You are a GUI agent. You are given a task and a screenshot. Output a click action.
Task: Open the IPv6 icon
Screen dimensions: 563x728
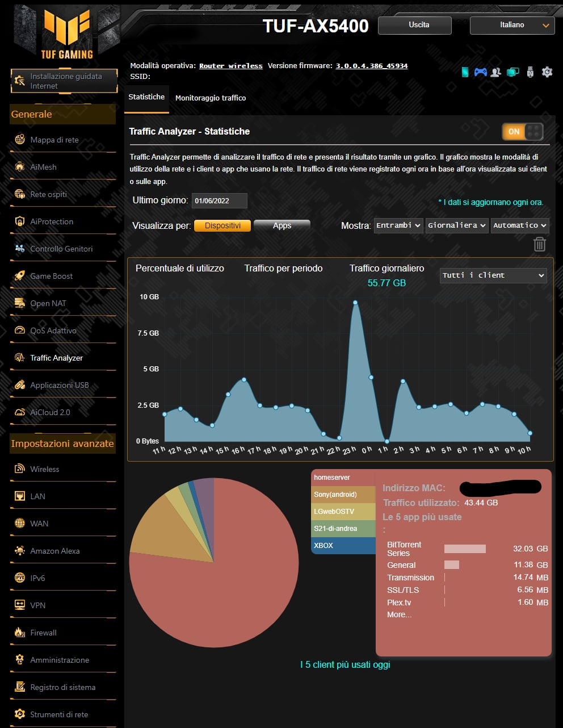pos(20,578)
